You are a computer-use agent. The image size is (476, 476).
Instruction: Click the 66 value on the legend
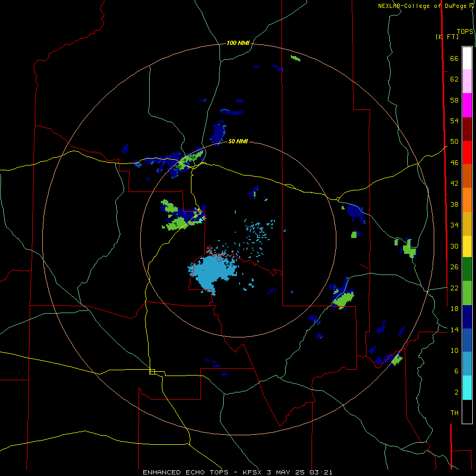[454, 58]
